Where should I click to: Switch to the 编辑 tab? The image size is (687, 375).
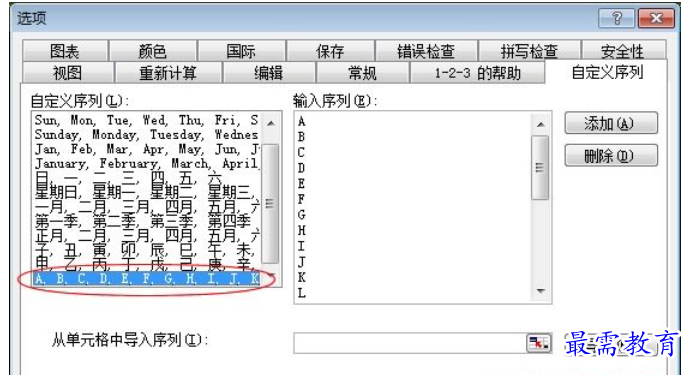click(269, 72)
